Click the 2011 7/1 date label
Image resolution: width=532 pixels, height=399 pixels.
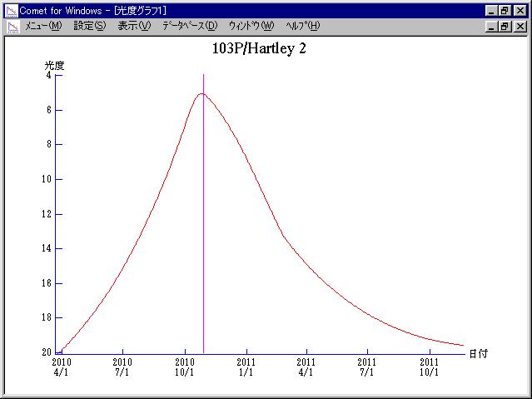(x=367, y=367)
